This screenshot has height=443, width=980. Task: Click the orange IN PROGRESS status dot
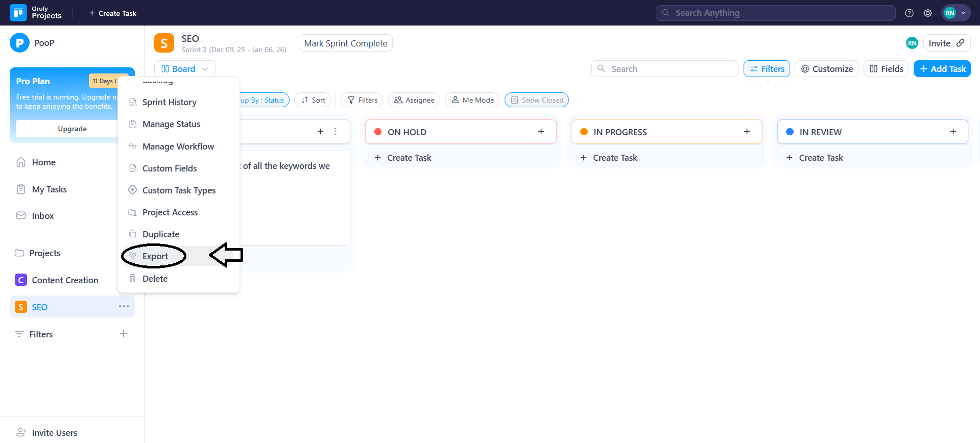[x=584, y=132]
